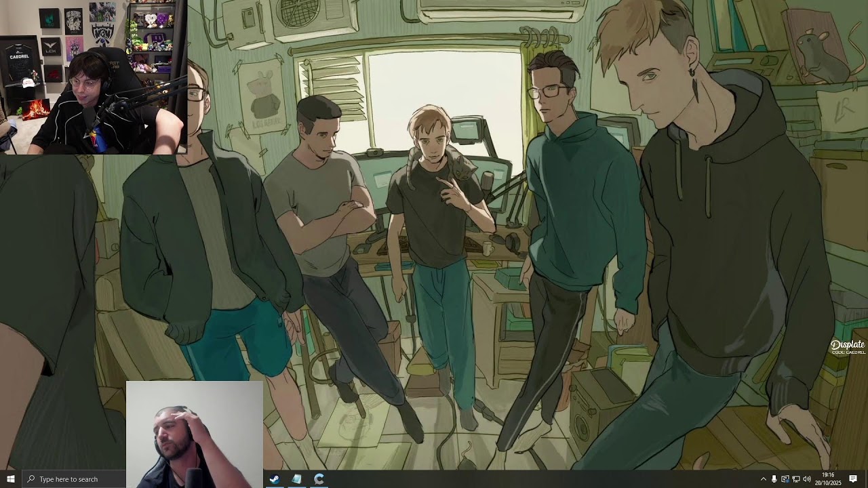
Task: Open the notification action center
Action: [x=853, y=479]
